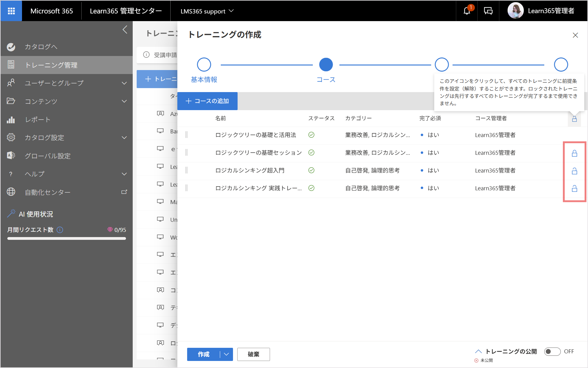This screenshot has width=588, height=368.
Task: Click the 作成 button
Action: (x=203, y=354)
